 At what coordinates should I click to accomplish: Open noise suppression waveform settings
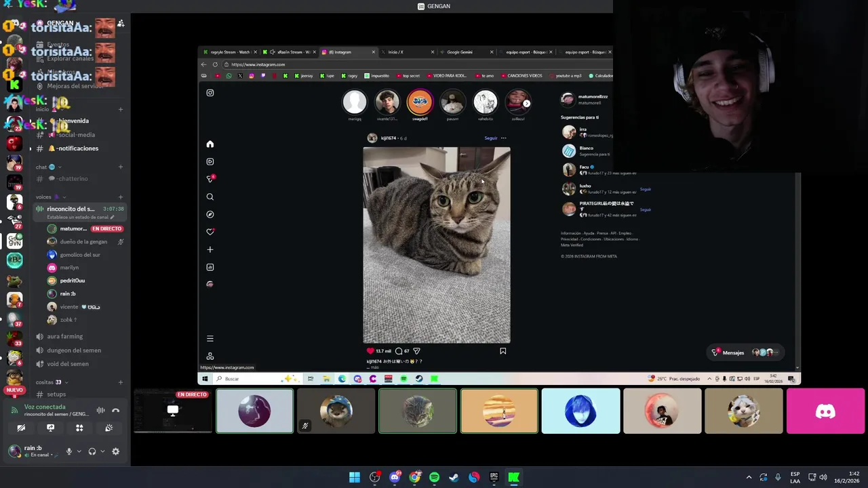tap(100, 410)
